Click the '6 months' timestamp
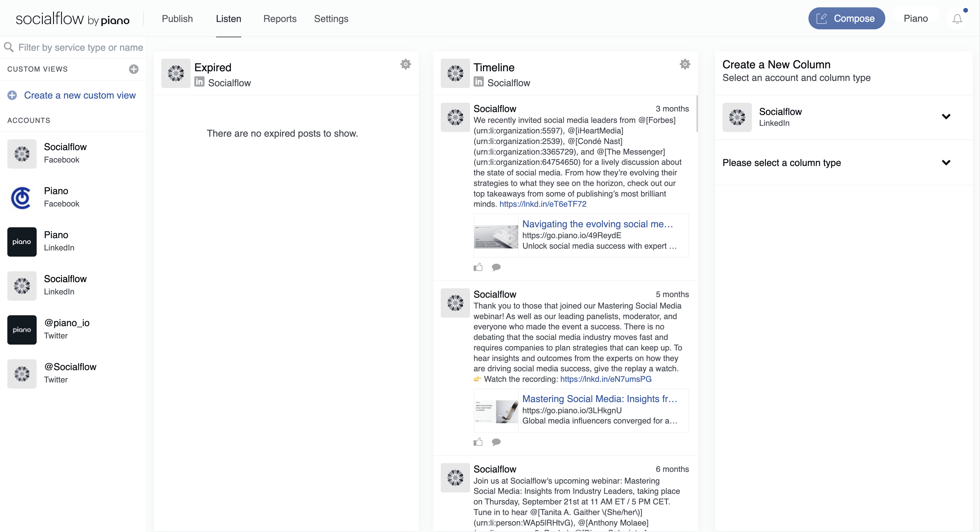 (x=672, y=469)
